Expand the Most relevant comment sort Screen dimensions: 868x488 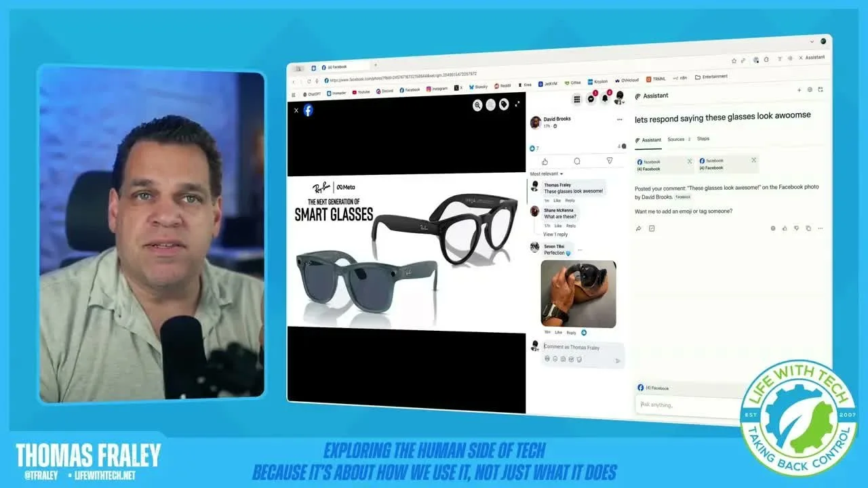click(x=547, y=174)
